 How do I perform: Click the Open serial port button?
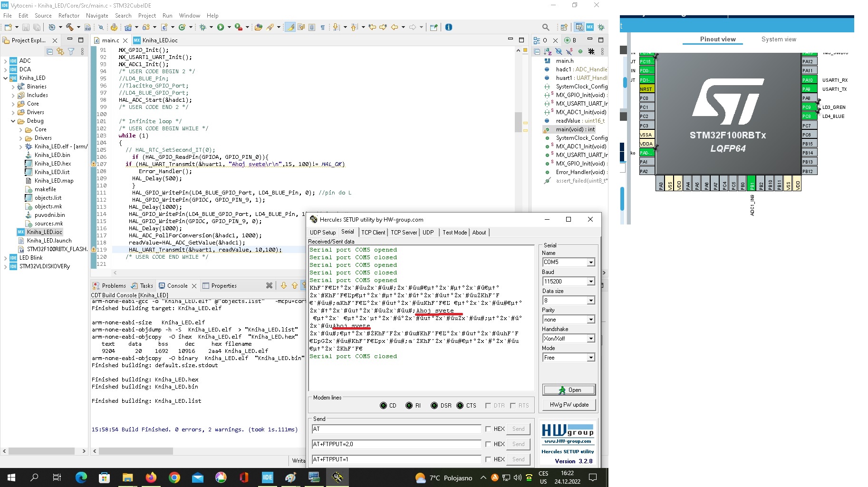click(x=569, y=390)
